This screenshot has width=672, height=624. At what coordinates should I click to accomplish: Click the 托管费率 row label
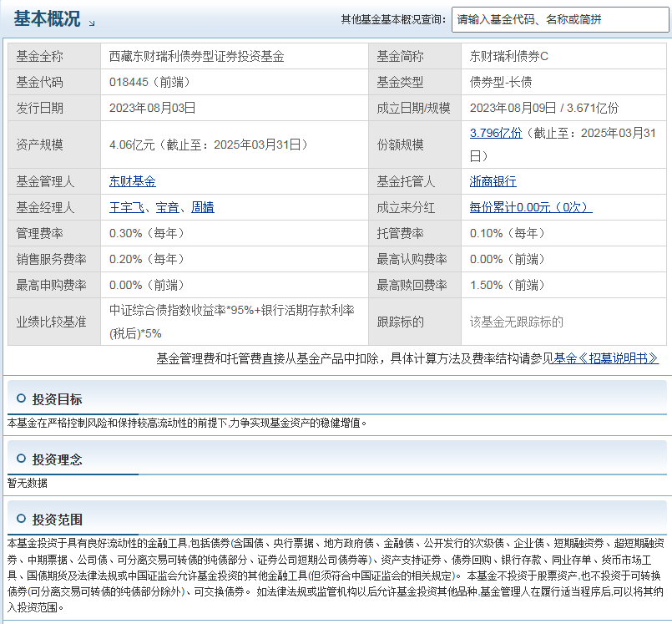tap(400, 233)
